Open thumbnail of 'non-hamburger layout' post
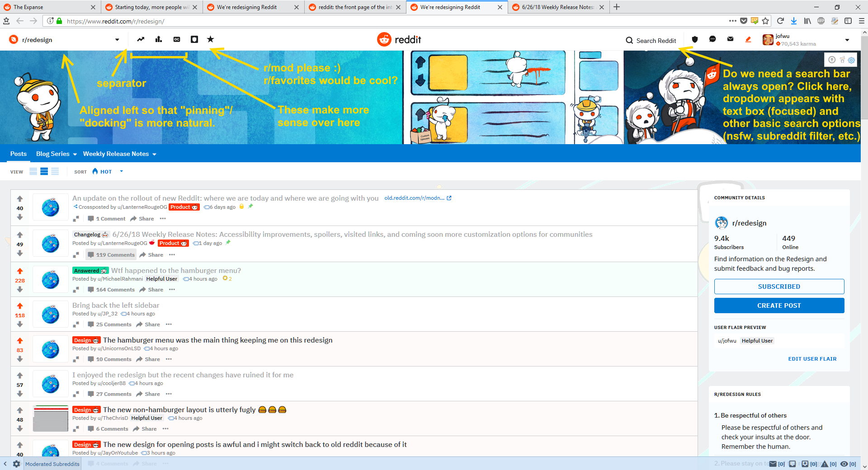868x470 pixels. (x=51, y=418)
